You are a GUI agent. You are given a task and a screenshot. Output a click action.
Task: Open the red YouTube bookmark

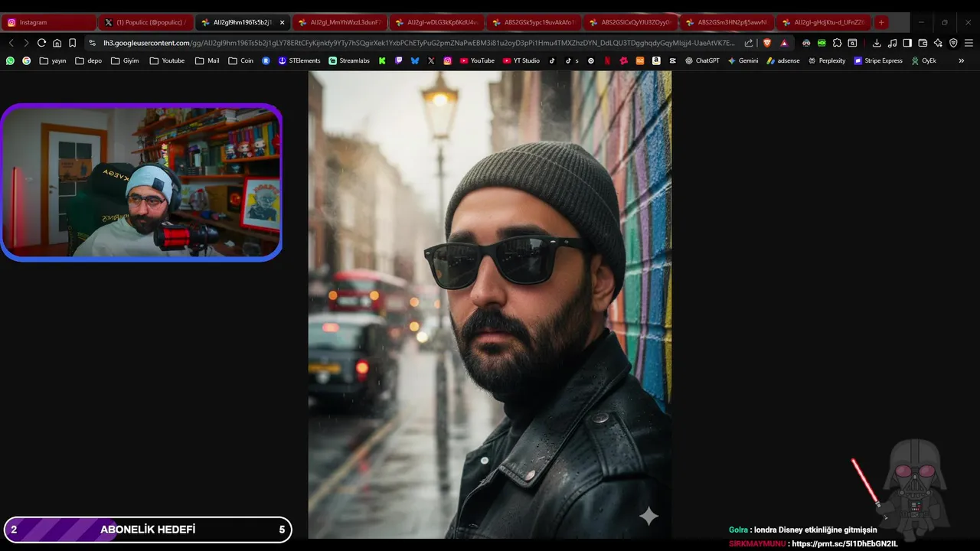(x=477, y=60)
